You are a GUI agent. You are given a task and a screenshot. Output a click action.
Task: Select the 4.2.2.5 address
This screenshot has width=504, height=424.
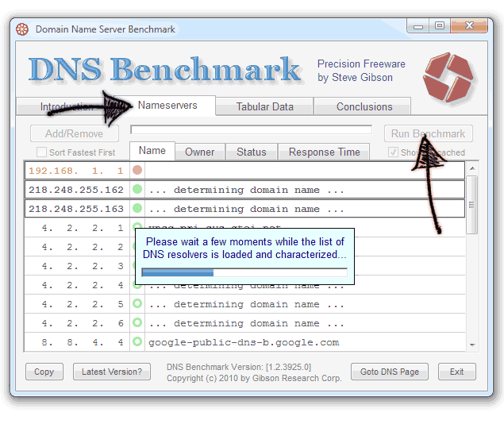pos(83,304)
